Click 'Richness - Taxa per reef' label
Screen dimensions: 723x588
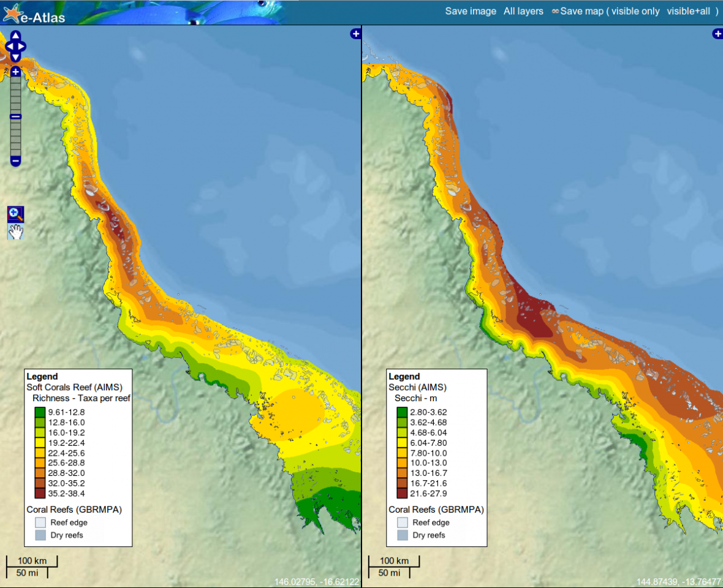pyautogui.click(x=81, y=398)
